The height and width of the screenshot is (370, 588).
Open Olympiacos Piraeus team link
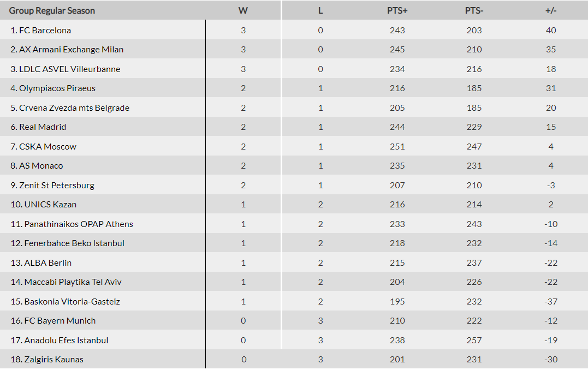click(x=57, y=88)
